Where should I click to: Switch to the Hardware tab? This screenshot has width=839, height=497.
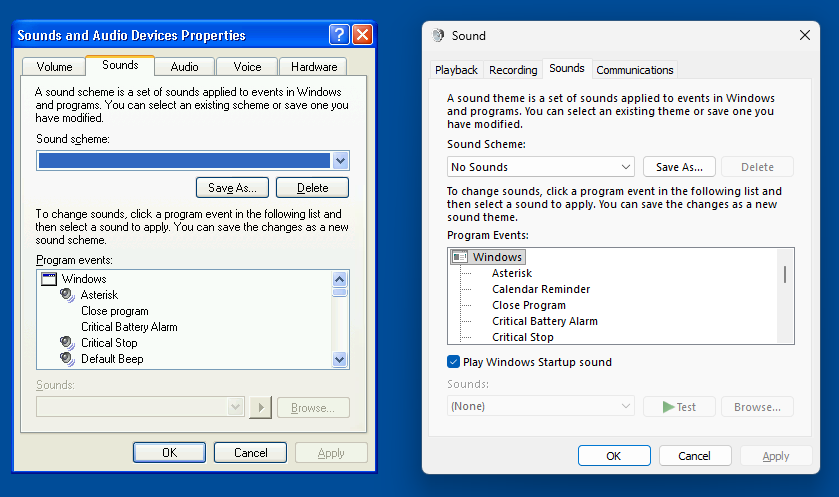click(x=313, y=67)
